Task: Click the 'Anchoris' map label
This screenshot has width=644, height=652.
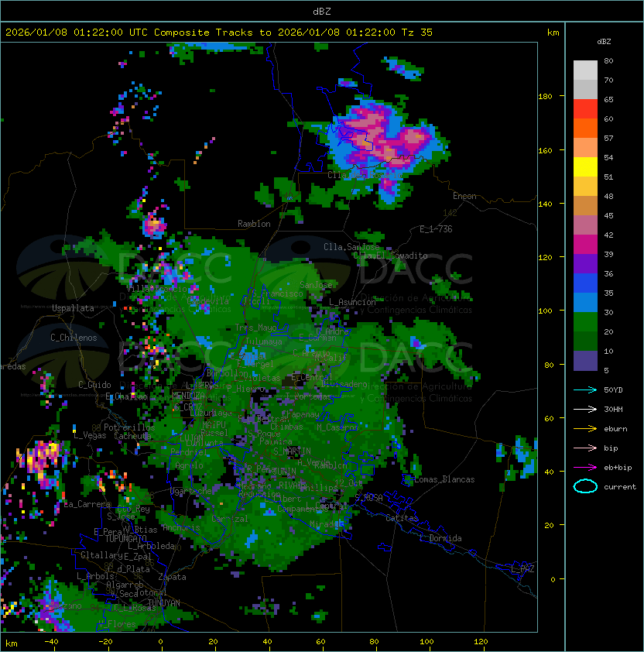Action: (x=181, y=527)
